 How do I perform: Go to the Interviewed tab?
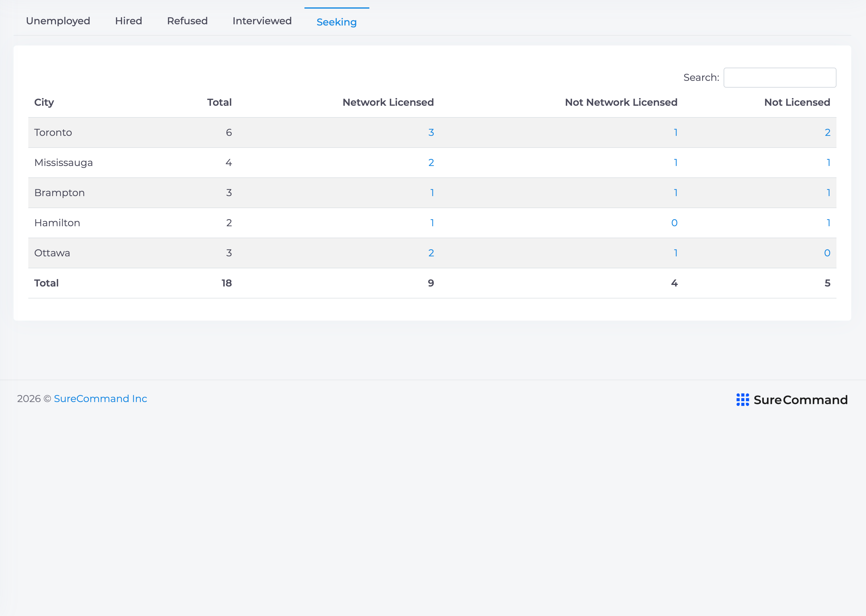click(x=262, y=21)
